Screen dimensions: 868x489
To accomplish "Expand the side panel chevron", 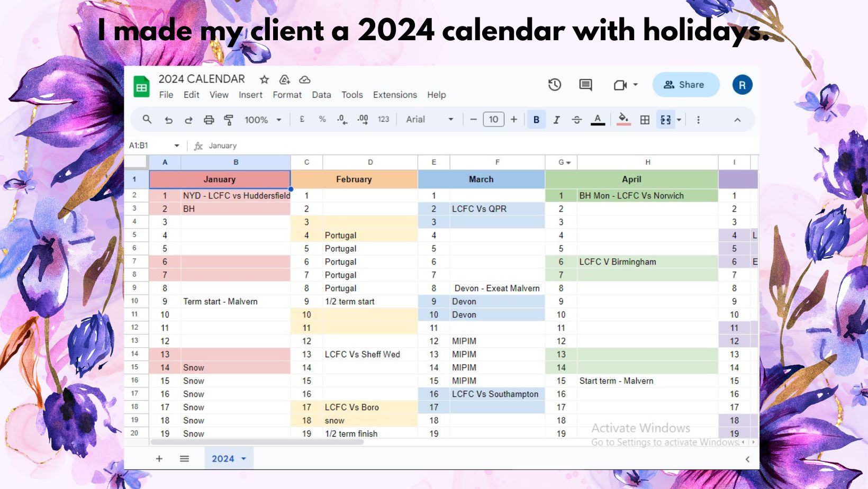I will [747, 459].
